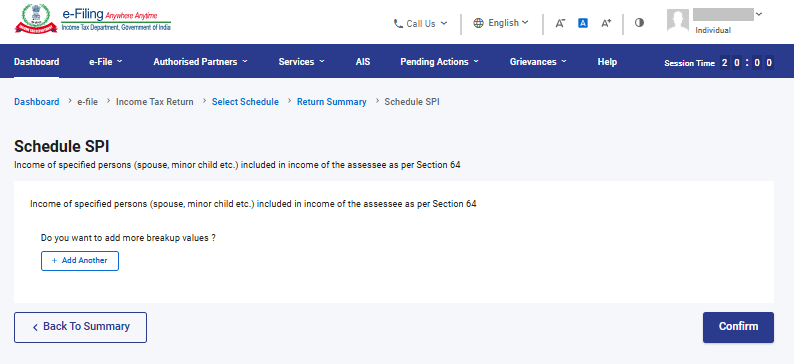
Task: Click the Schedule SPI page heading
Action: tap(62, 146)
